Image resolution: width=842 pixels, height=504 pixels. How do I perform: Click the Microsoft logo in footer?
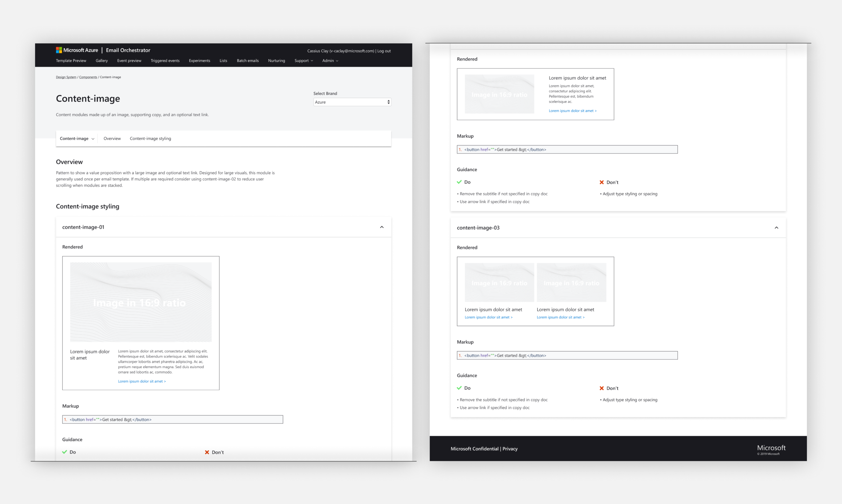point(771,448)
